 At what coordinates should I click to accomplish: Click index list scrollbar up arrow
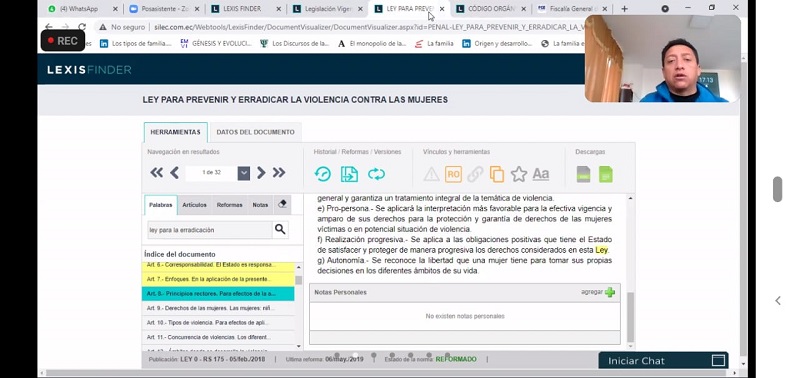tap(298, 267)
